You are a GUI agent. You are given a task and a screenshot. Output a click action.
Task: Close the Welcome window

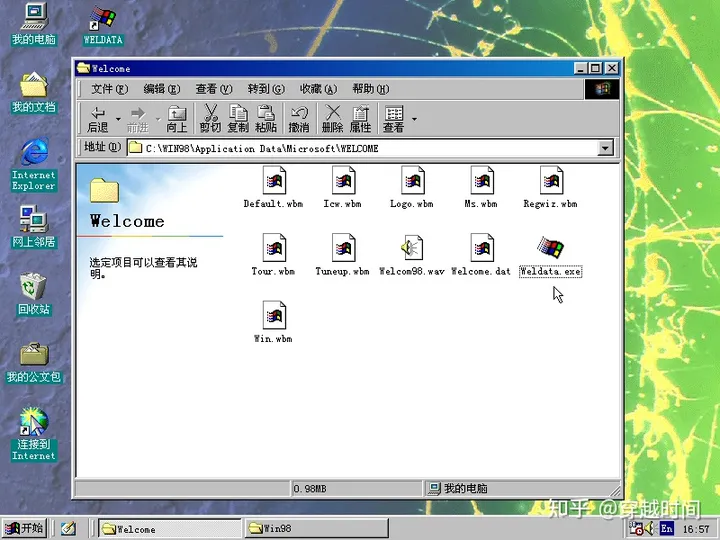[x=612, y=68]
